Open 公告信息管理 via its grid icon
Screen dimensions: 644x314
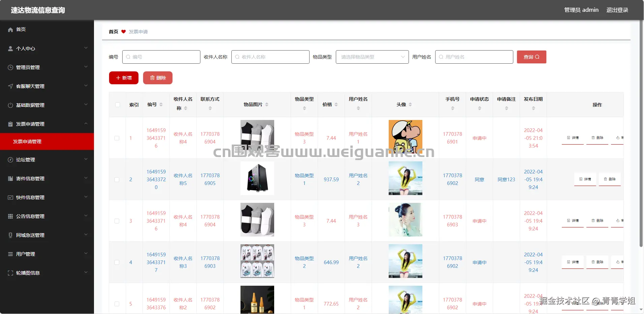point(10,216)
